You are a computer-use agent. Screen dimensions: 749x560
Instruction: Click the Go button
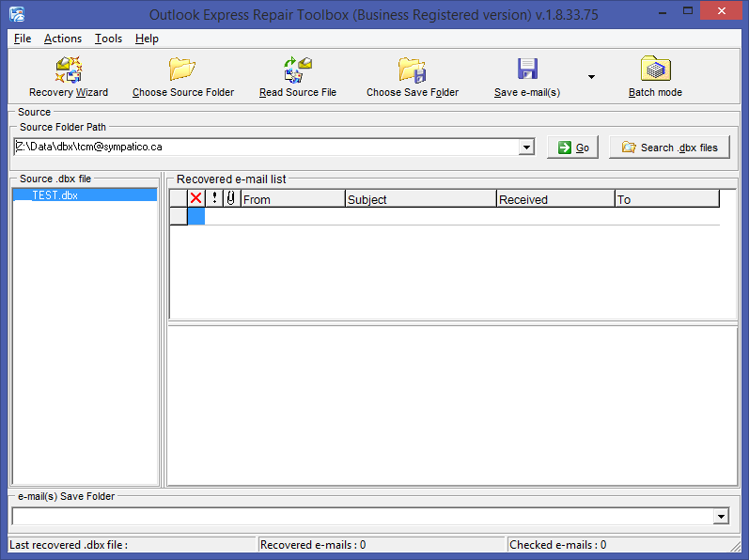coord(572,148)
